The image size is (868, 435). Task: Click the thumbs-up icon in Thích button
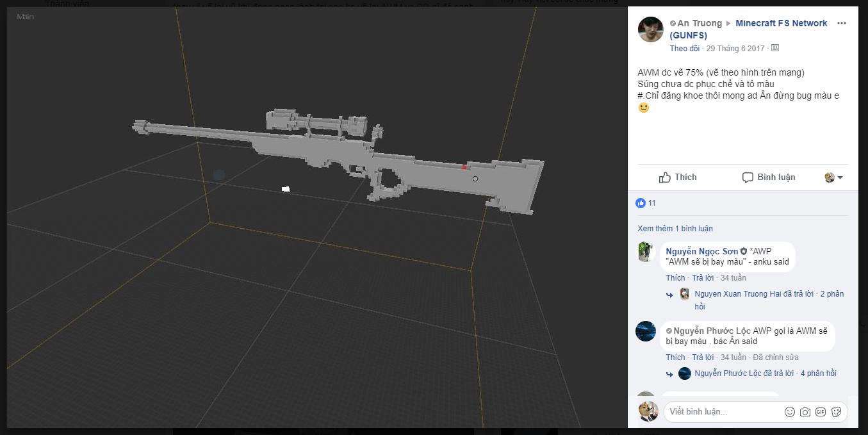[x=665, y=177]
